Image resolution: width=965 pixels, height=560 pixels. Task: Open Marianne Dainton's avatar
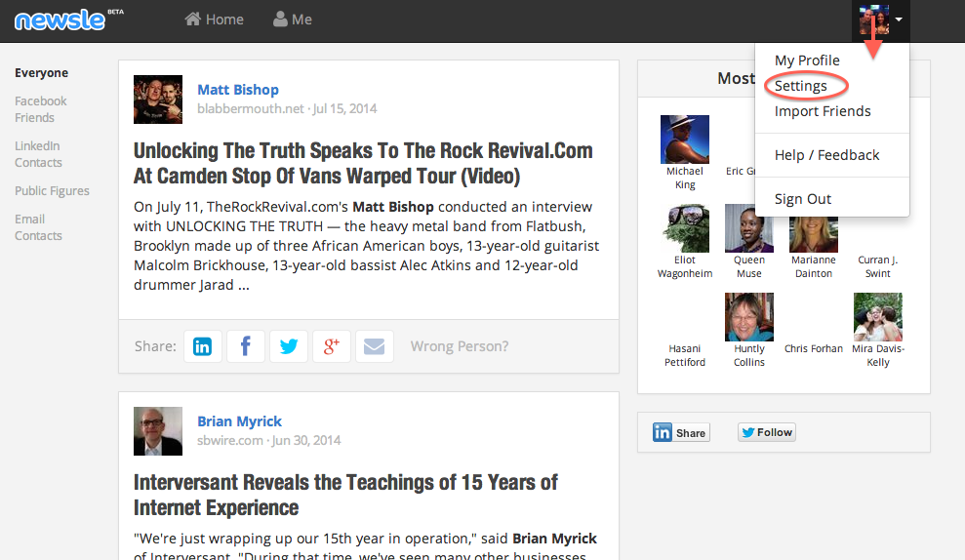814,234
